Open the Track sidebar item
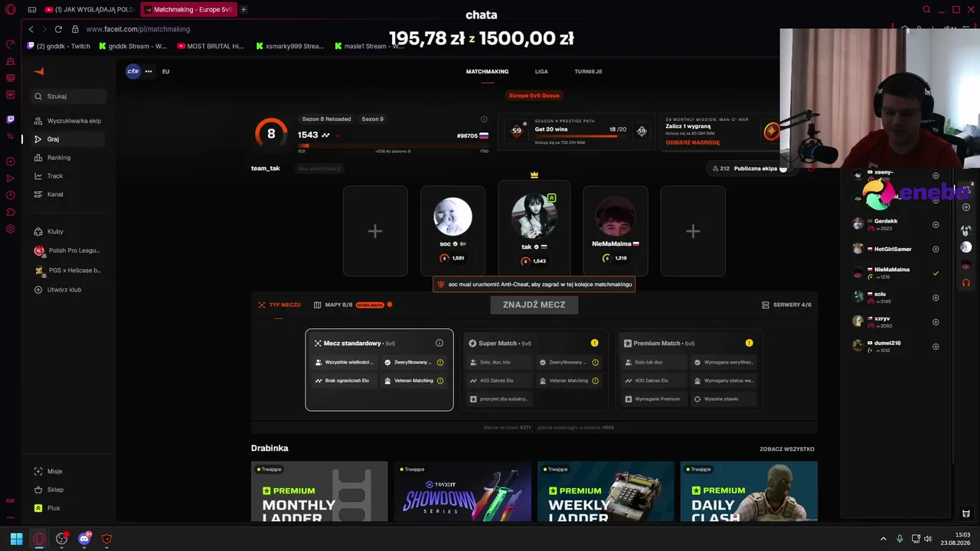The height and width of the screenshot is (551, 980). 68,176
